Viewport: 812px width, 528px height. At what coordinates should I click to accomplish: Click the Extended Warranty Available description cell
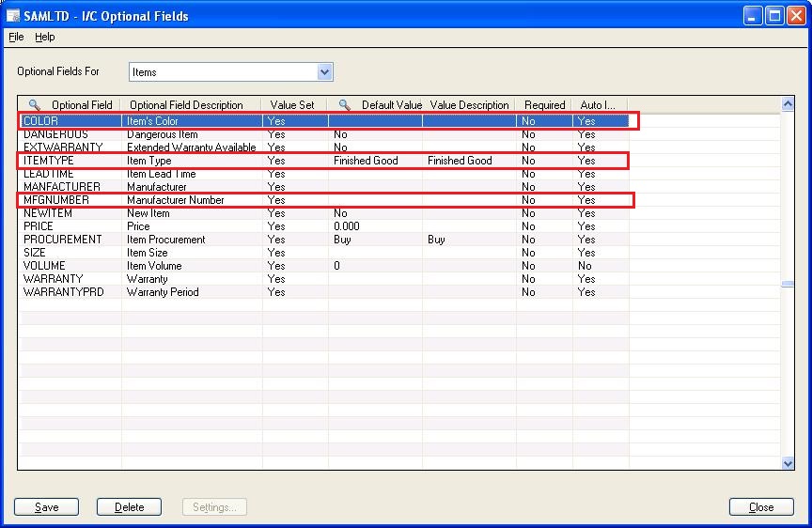(x=192, y=148)
